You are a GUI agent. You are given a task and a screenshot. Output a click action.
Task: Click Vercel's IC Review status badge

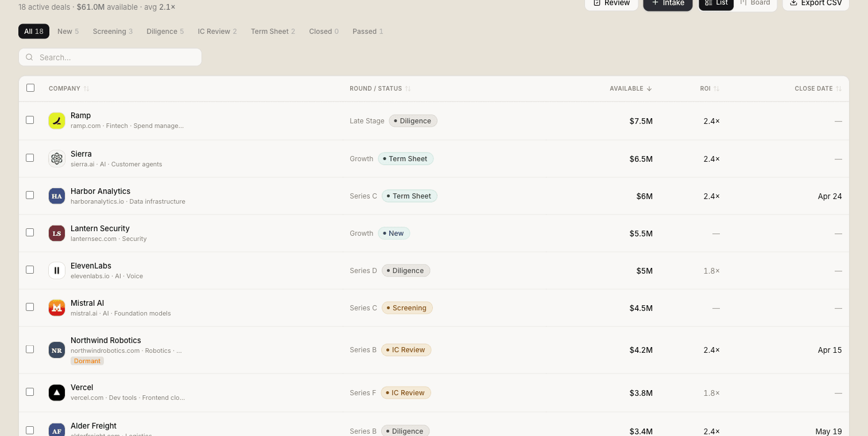click(406, 393)
